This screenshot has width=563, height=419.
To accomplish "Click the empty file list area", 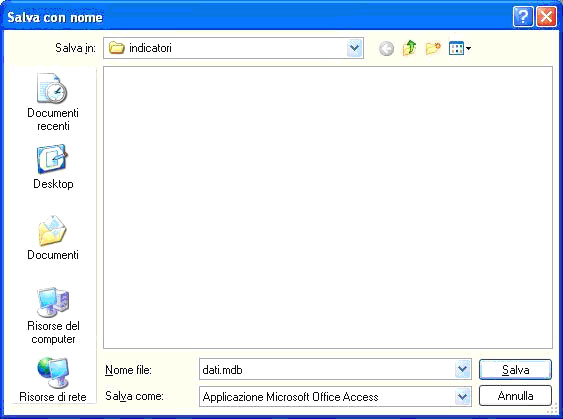I will [328, 207].
